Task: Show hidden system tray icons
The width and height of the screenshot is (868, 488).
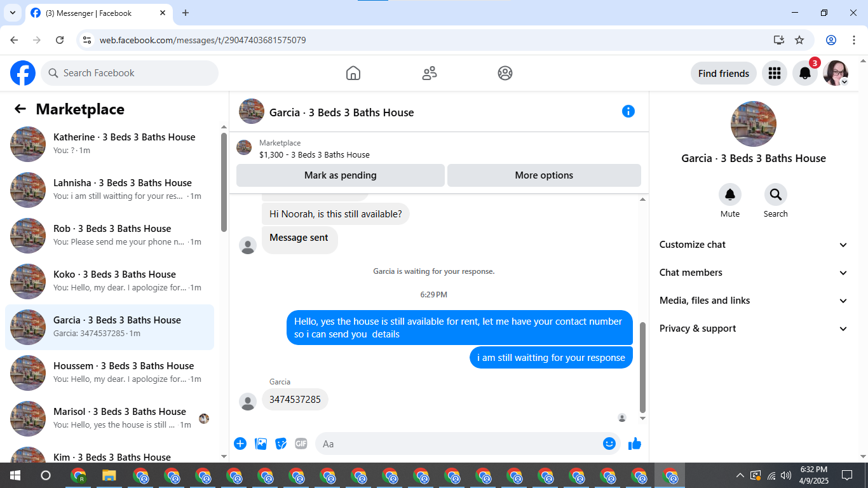Action: pyautogui.click(x=740, y=475)
